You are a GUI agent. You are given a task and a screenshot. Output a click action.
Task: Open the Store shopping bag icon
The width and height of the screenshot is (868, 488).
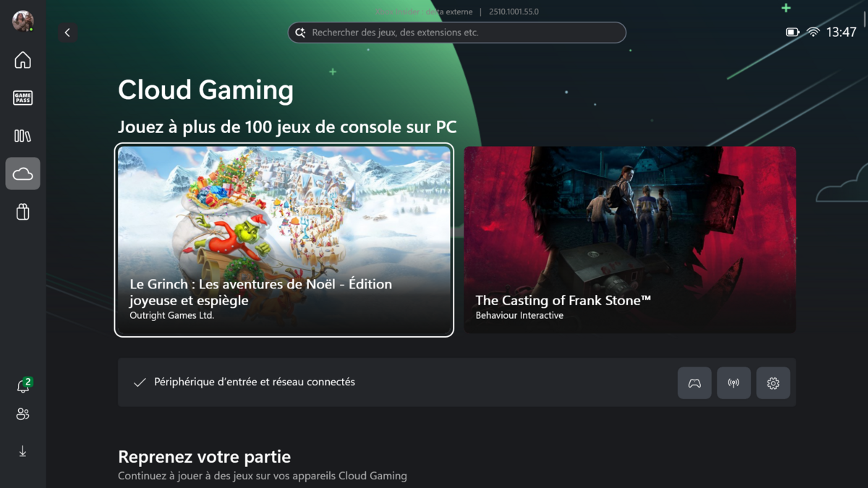[x=22, y=212]
